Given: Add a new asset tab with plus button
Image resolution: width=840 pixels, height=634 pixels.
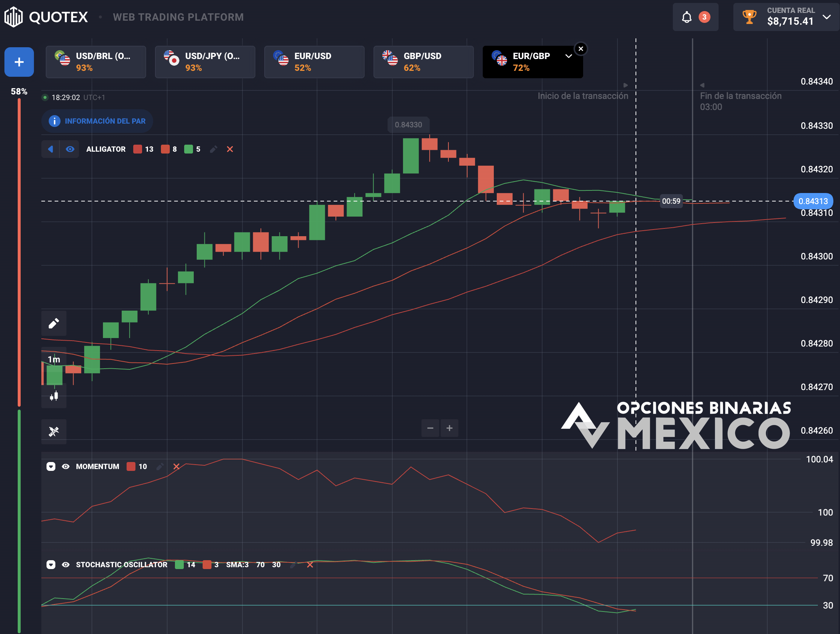Looking at the screenshot, I should click(x=19, y=62).
